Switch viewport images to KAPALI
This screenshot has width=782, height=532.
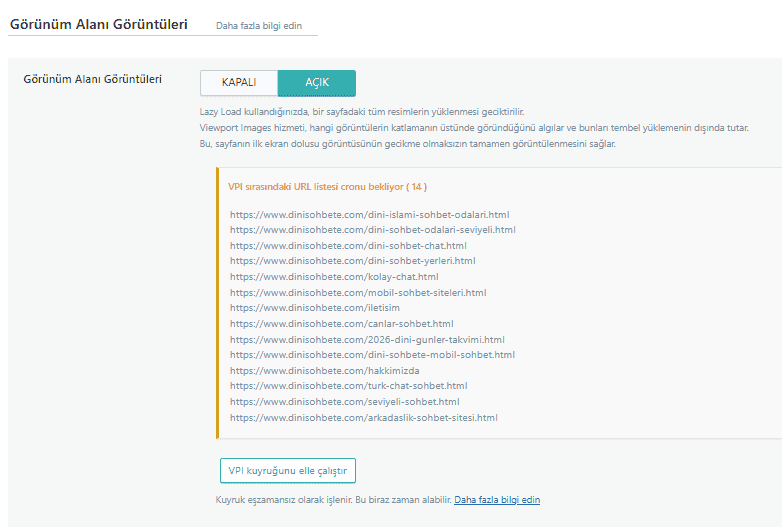[239, 83]
